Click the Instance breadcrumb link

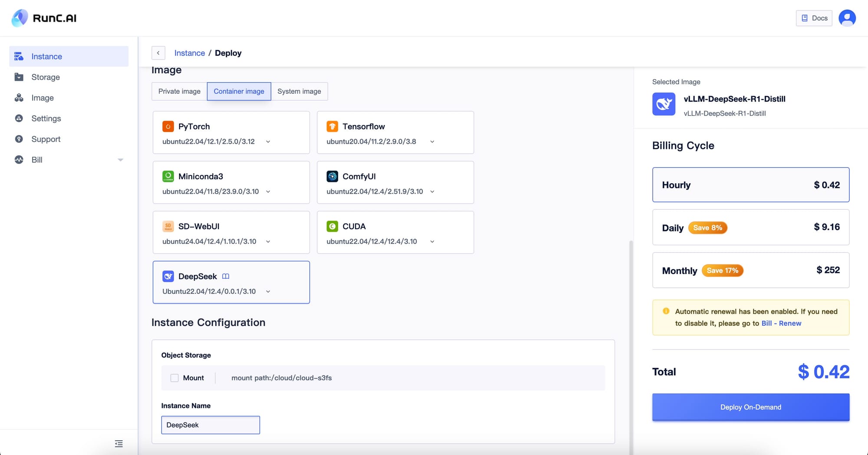click(190, 53)
